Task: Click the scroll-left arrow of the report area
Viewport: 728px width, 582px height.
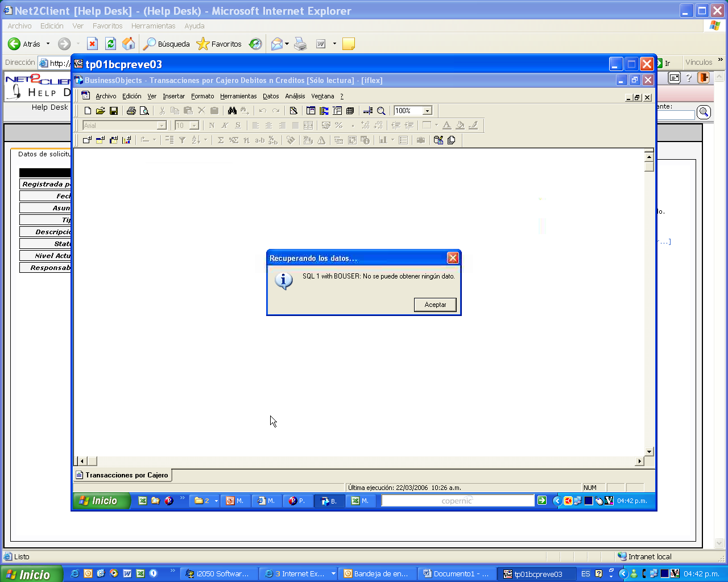Action: point(81,461)
